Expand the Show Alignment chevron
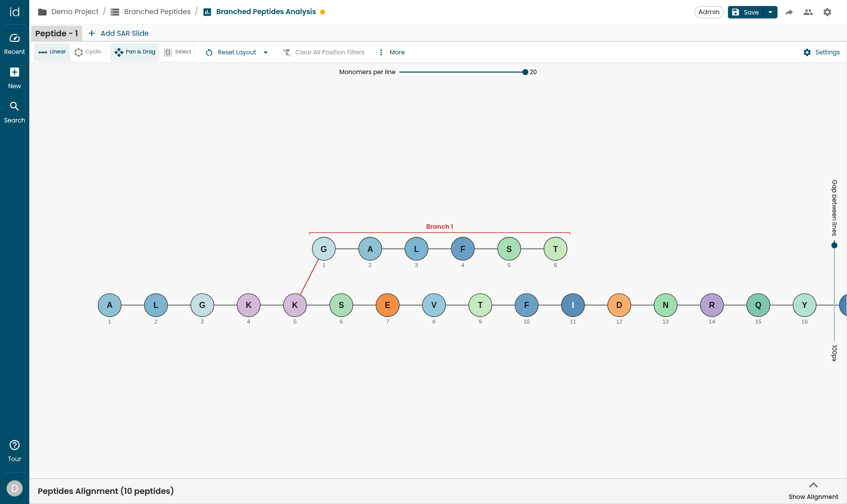Image resolution: width=847 pixels, height=504 pixels. (x=813, y=485)
